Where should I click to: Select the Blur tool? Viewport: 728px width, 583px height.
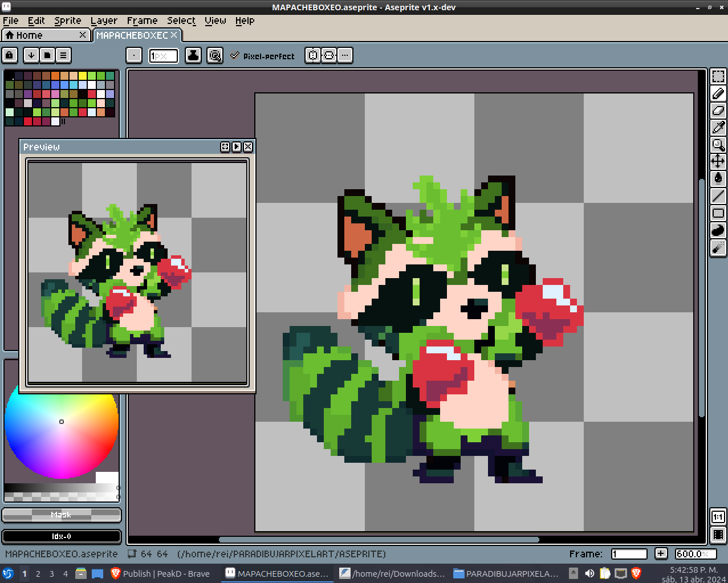click(718, 247)
